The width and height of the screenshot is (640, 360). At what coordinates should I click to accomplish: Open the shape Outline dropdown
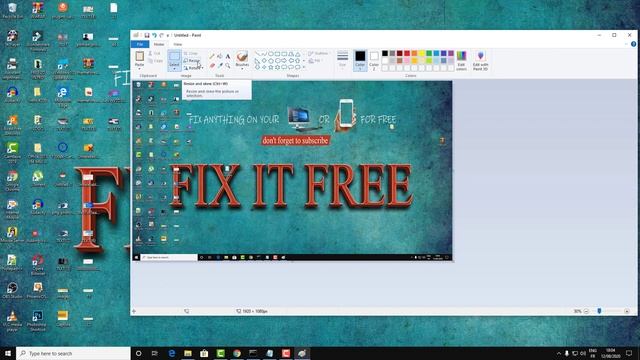click(x=319, y=53)
